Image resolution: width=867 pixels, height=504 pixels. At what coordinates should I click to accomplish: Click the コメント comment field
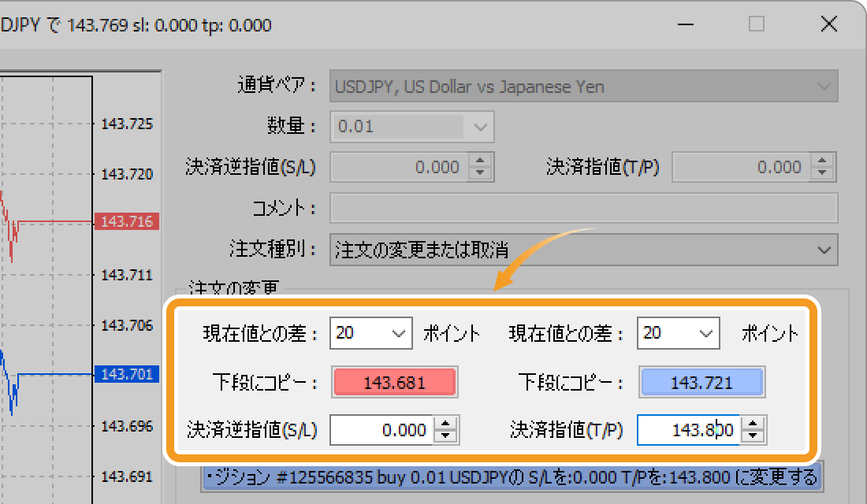584,208
